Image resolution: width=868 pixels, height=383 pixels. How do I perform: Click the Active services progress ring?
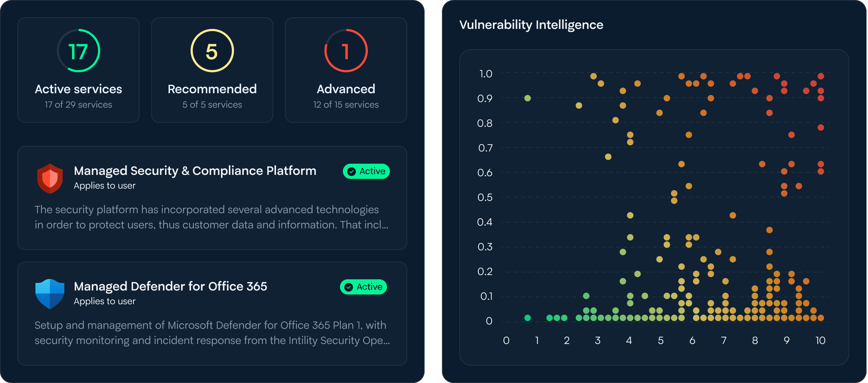click(x=78, y=51)
